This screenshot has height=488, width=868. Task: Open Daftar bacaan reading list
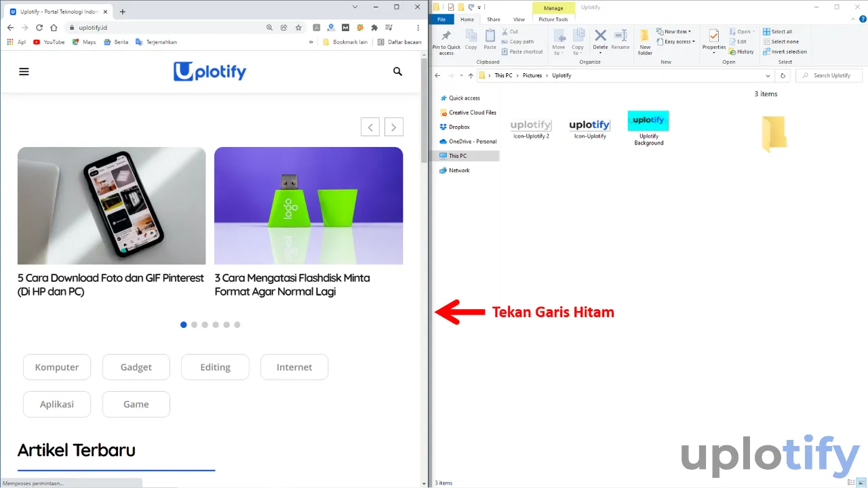point(399,42)
